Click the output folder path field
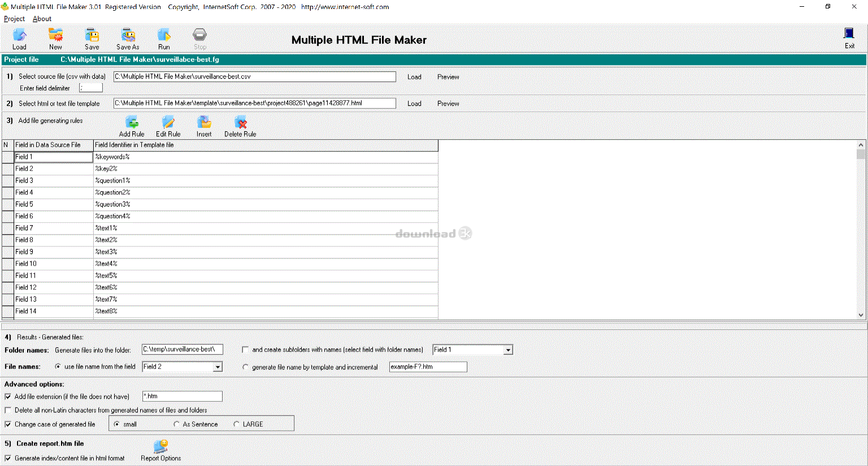The width and height of the screenshot is (868, 466). [182, 349]
